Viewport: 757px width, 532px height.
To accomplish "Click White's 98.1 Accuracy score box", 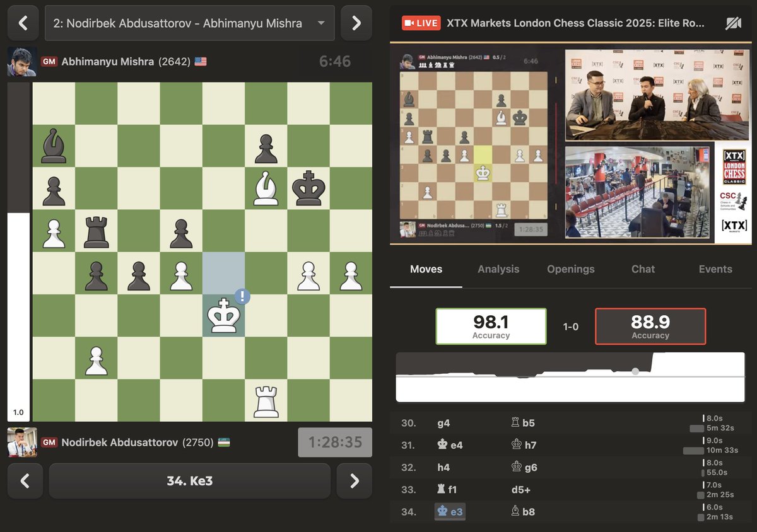I will [x=491, y=326].
